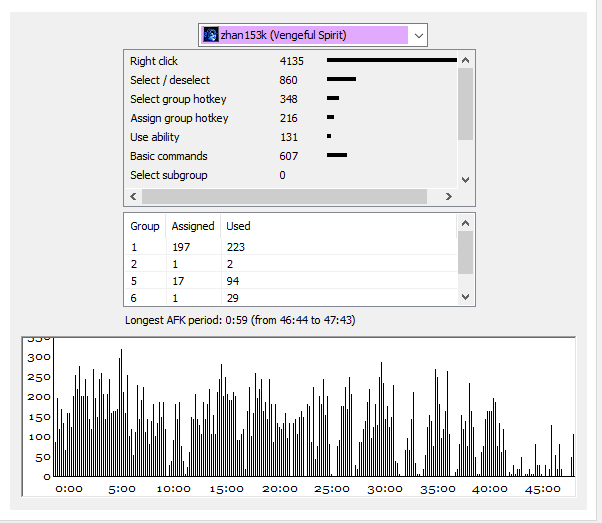
Task: Click the 197 assigned value for group 1
Action: point(181,247)
